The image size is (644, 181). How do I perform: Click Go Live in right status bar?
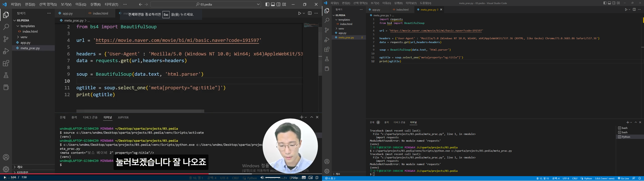(x=623, y=178)
